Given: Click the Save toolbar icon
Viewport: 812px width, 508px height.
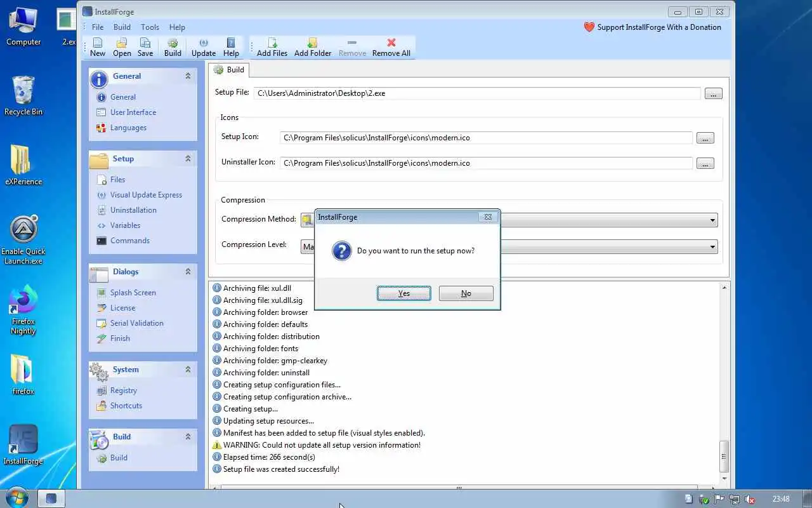Looking at the screenshot, I should coord(145,47).
